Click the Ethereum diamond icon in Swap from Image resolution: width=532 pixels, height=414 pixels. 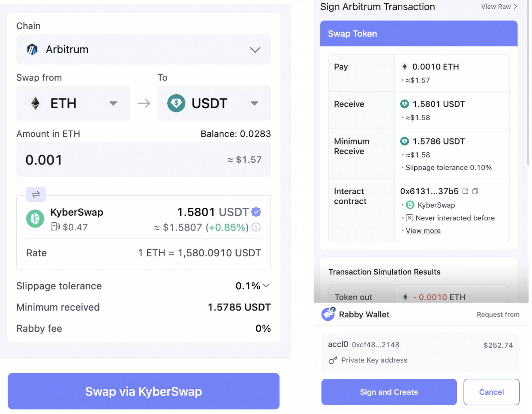(35, 103)
